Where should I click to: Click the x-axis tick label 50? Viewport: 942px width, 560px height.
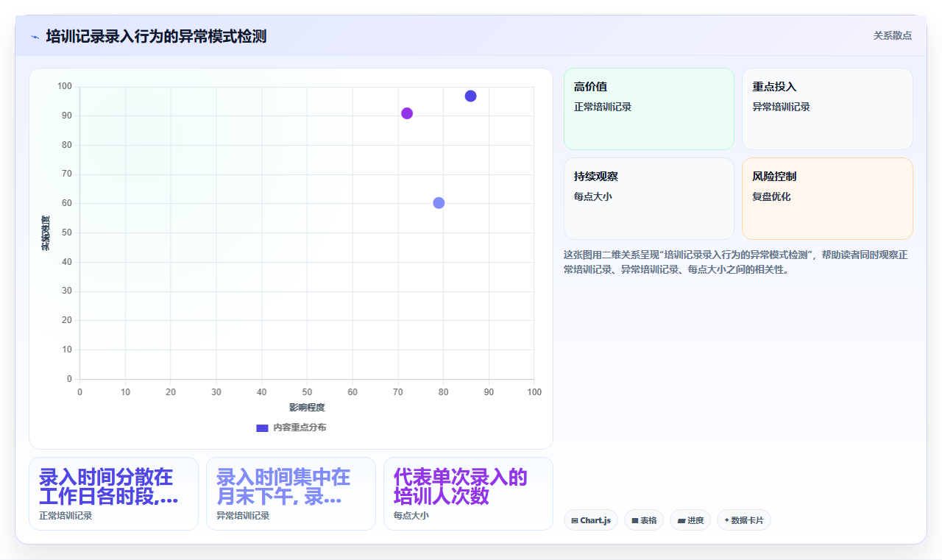pos(307,392)
